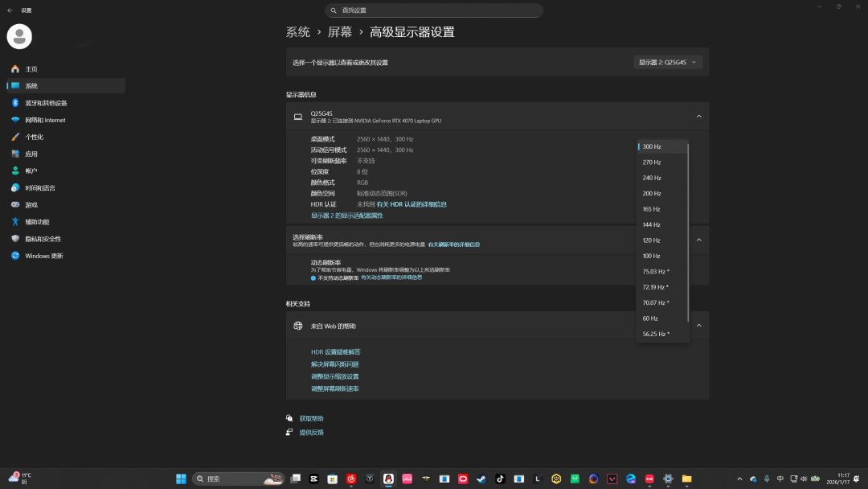Open 主页 in the settings sidebar
868x489 pixels.
tap(65, 68)
